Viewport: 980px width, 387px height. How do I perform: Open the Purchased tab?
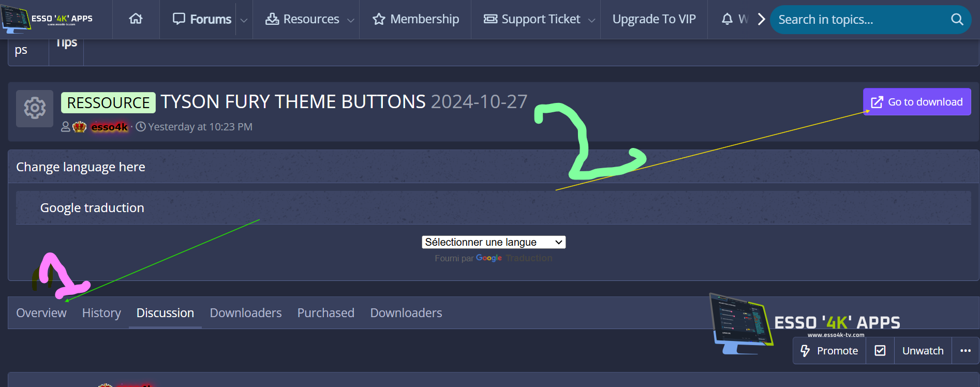[x=325, y=313]
